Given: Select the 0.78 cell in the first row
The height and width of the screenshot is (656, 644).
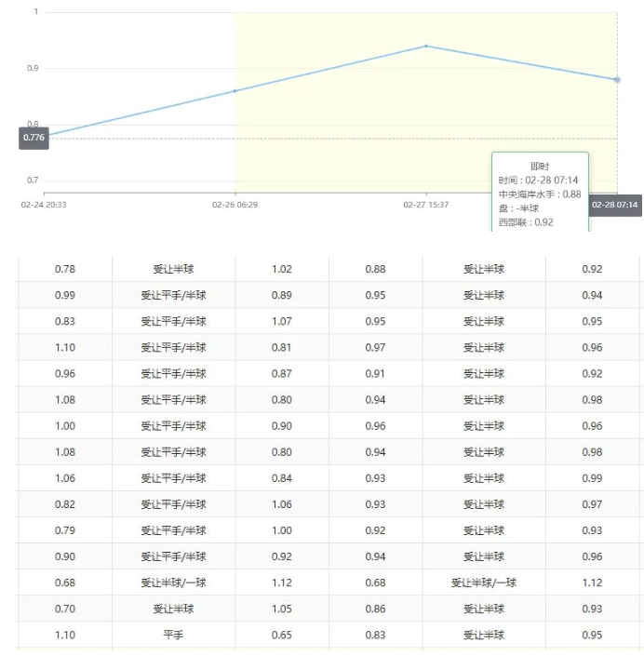Looking at the screenshot, I should tap(65, 269).
